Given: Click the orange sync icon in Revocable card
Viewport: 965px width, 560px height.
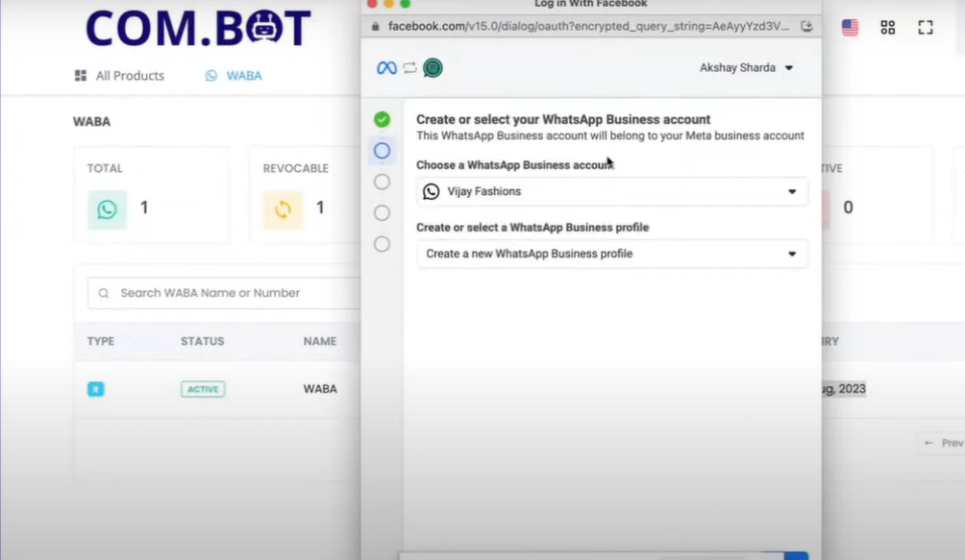Looking at the screenshot, I should coord(283,208).
